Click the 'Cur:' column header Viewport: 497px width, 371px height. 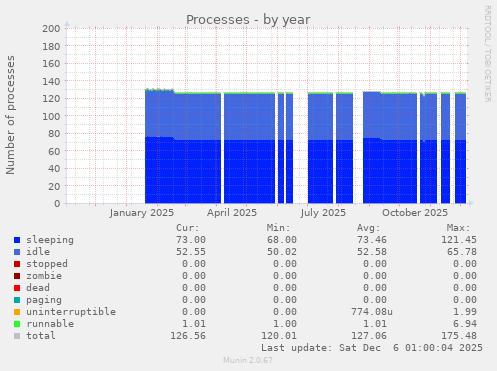tap(188, 228)
